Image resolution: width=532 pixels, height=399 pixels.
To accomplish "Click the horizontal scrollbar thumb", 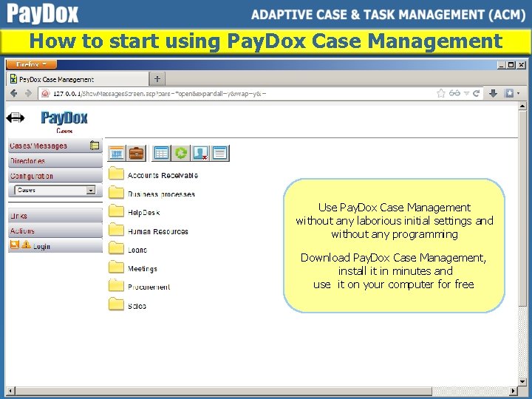I will [x=224, y=391].
